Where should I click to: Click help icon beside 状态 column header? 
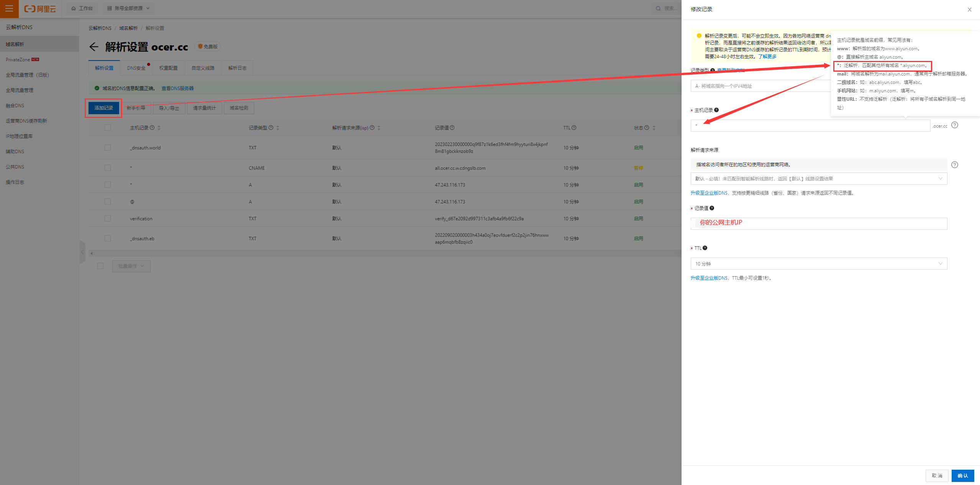point(647,128)
